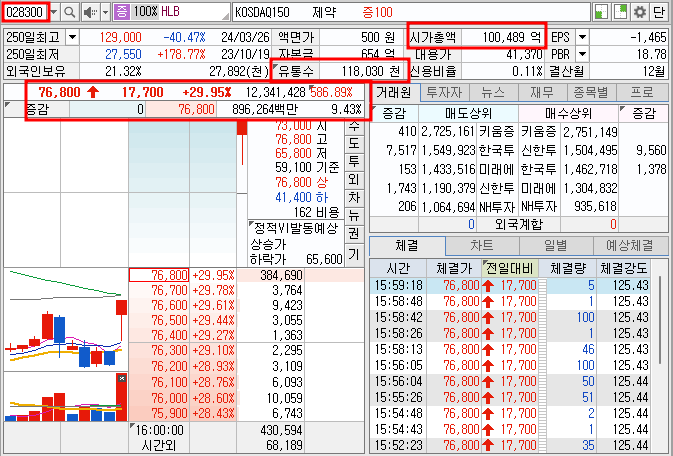Toggle the 586.89% volume ratio display
The image size is (673, 456).
(331, 92)
